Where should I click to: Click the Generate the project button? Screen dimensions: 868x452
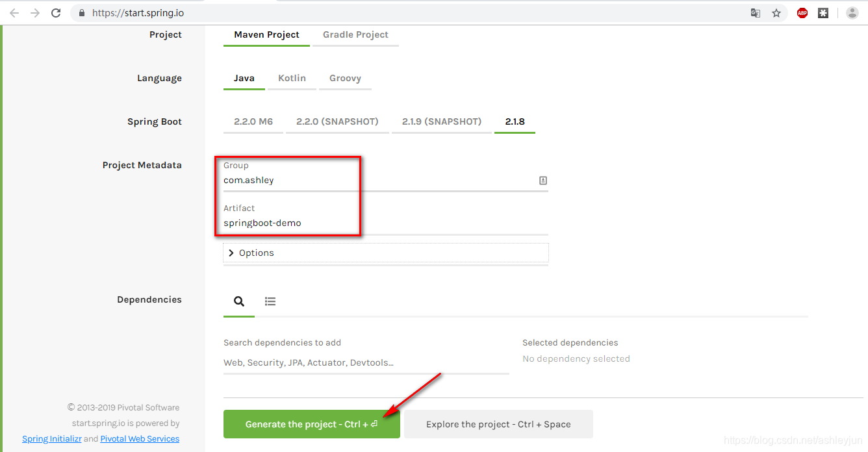(x=312, y=424)
